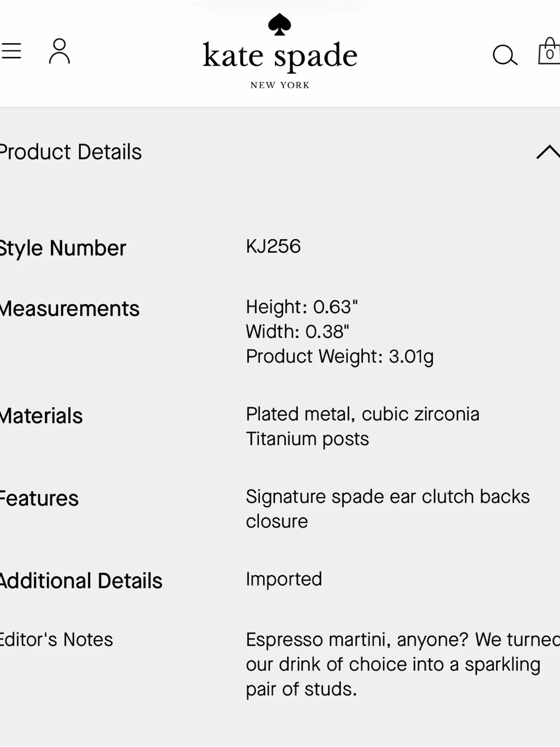Viewport: 560px width, 747px height.
Task: Tap the spade logo emblem
Action: coord(279,24)
